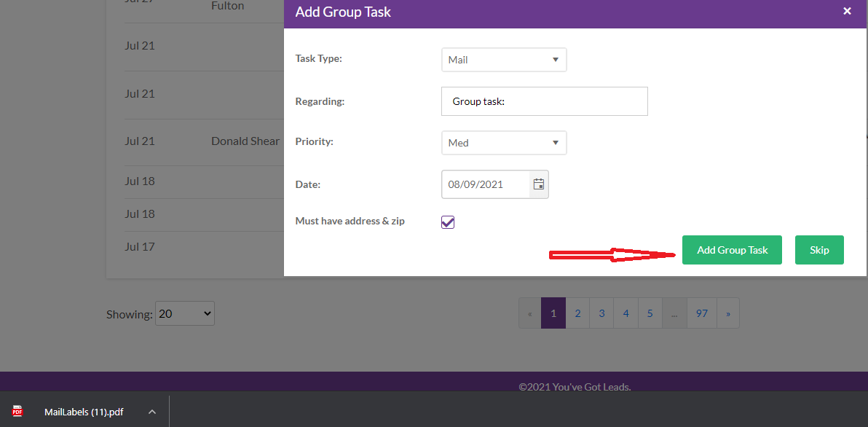Click the Regarding text field
Viewport: 868px width, 427px height.
click(x=544, y=101)
